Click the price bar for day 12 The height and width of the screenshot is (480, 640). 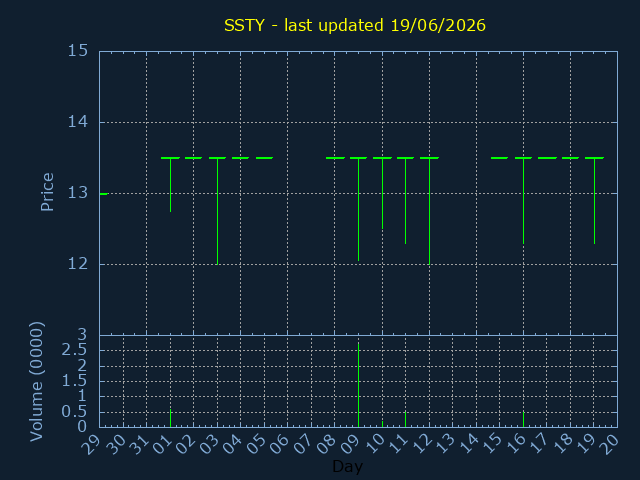[429, 211]
